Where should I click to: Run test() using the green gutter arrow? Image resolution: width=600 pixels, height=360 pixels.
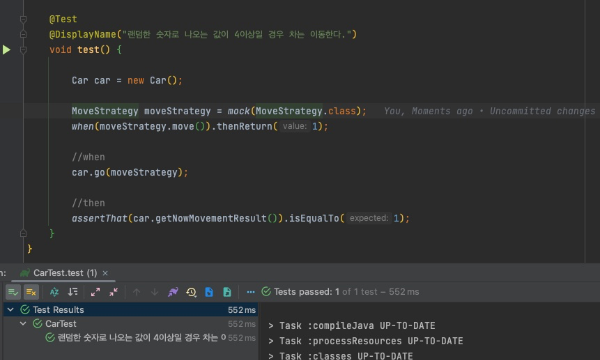(x=7, y=50)
